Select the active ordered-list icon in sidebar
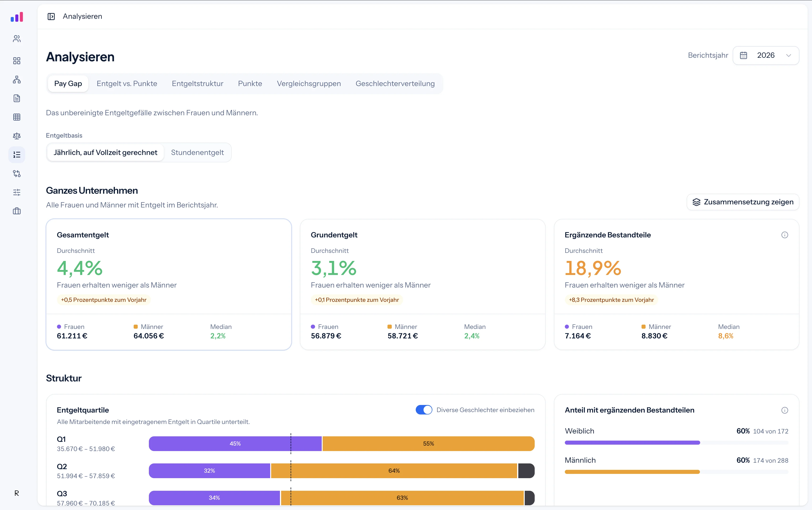 pos(17,155)
